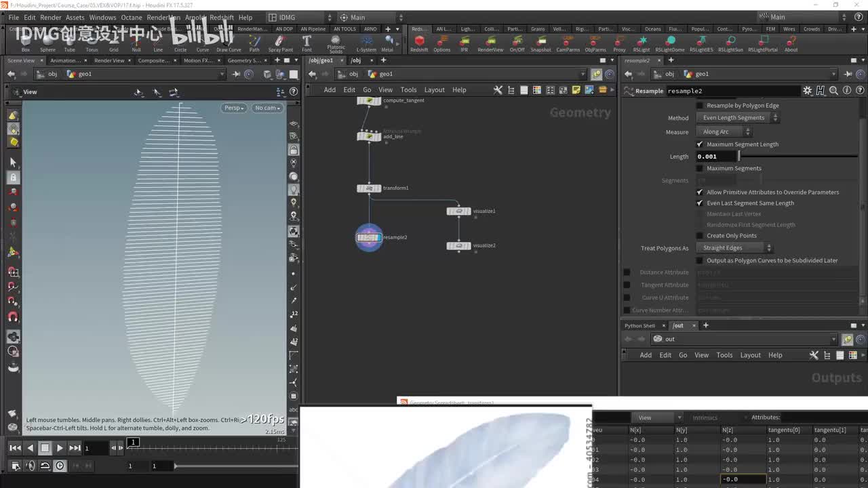Switch to the Render View tab
Screen dimensions: 868x488
[109, 60]
